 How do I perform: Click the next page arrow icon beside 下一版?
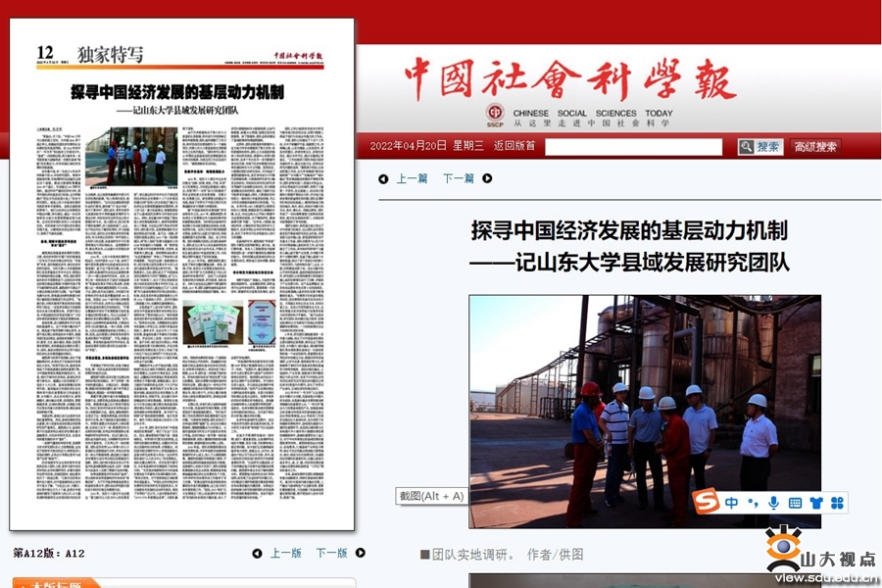point(361,553)
